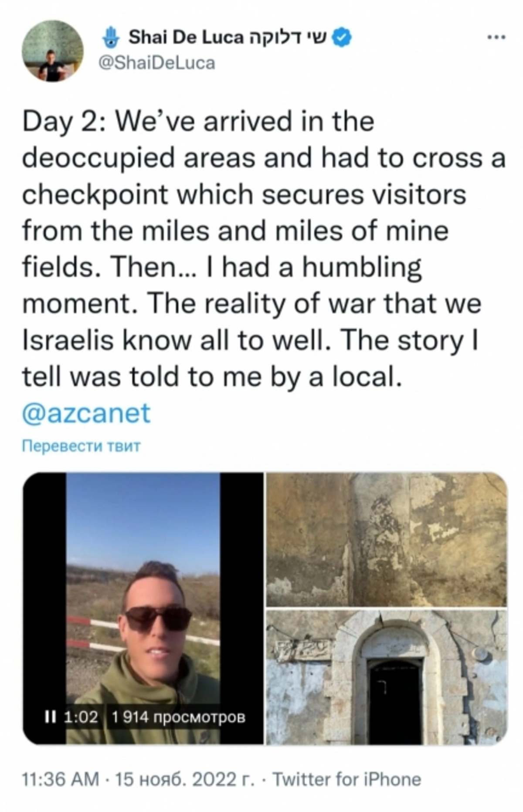
Task: Open the @azcanet mention link
Action: point(86,413)
